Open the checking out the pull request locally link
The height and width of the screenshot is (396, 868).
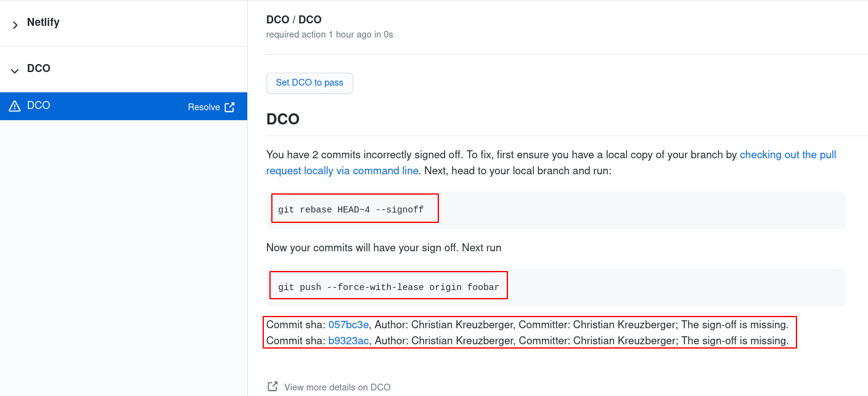787,155
